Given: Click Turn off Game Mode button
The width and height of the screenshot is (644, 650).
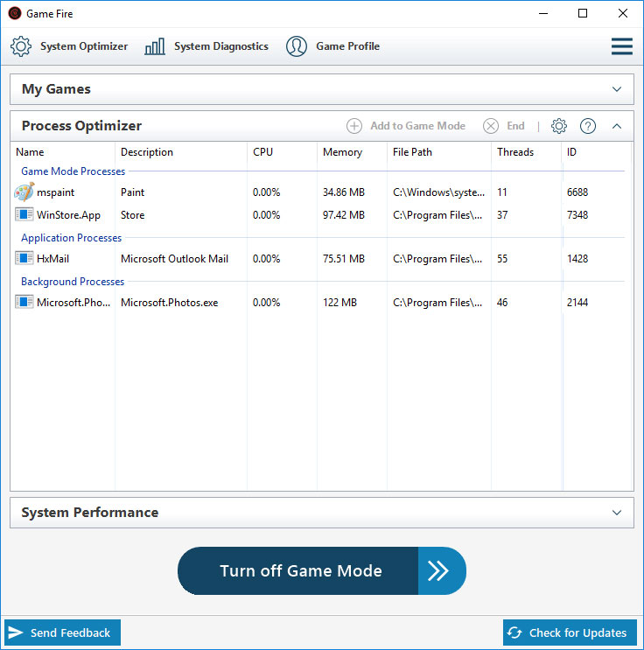Looking at the screenshot, I should (x=322, y=570).
